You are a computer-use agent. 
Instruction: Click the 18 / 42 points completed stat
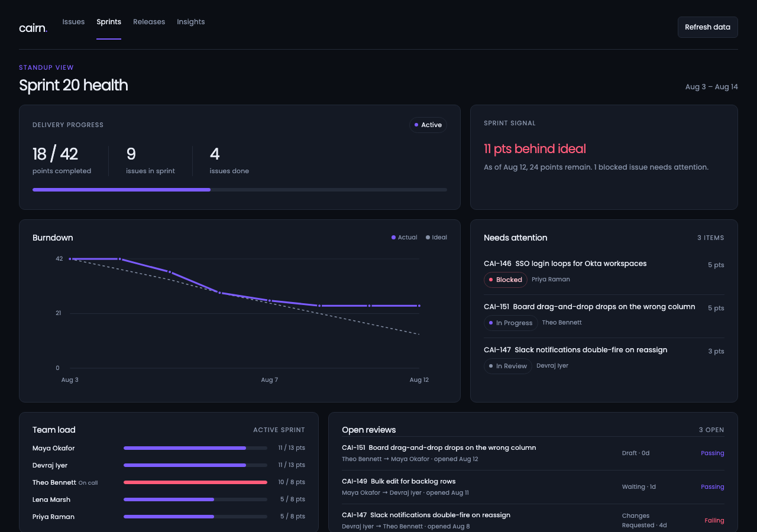click(x=62, y=160)
